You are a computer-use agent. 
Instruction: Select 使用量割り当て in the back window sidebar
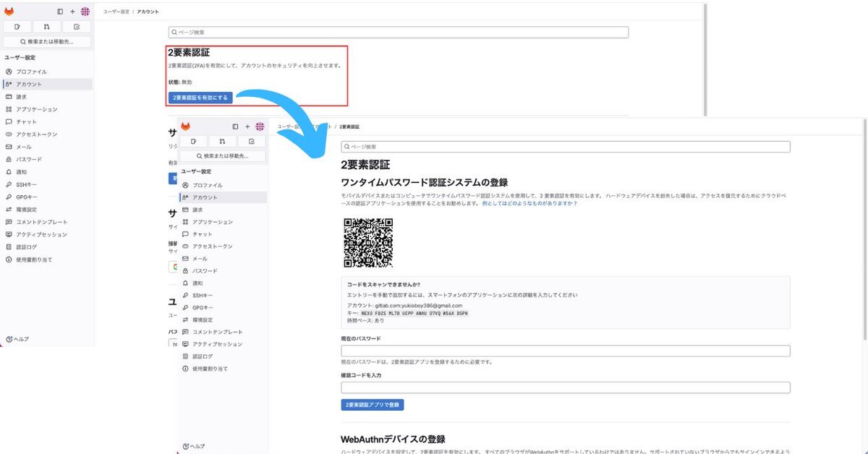pos(48,260)
